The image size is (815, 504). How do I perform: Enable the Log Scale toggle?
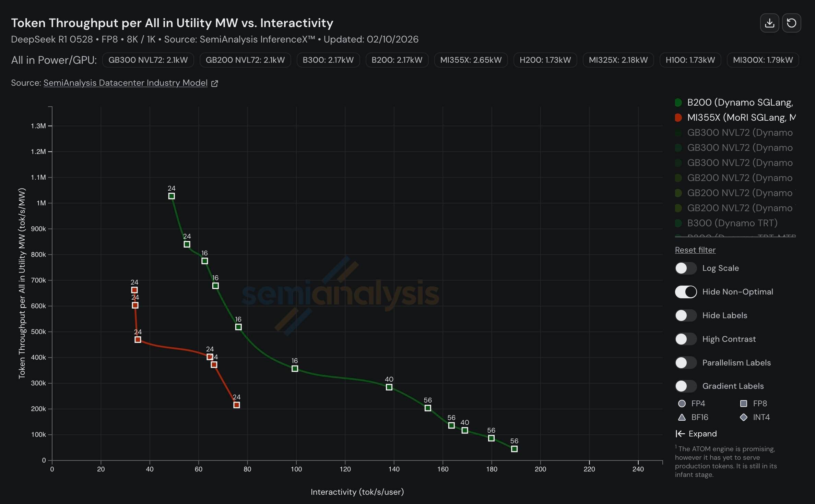point(686,268)
